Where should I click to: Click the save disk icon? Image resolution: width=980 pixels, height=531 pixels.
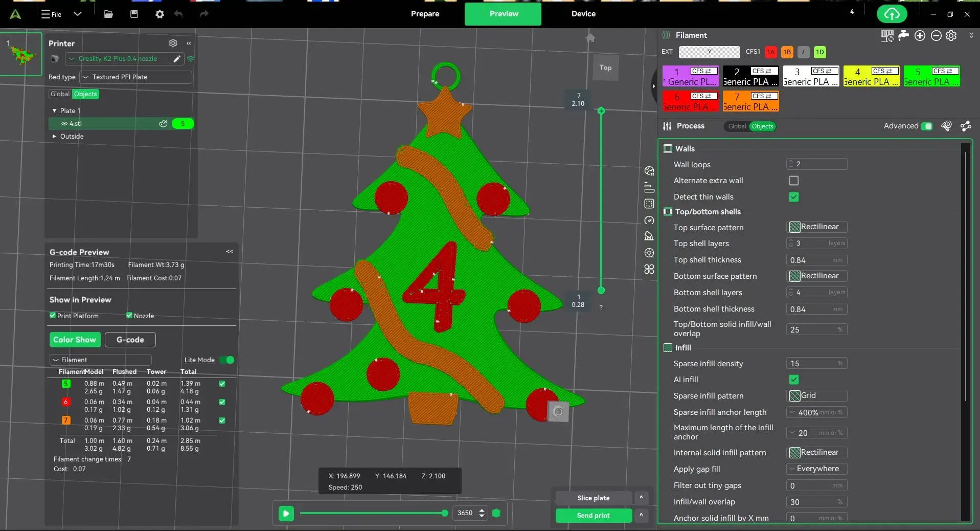tap(134, 14)
